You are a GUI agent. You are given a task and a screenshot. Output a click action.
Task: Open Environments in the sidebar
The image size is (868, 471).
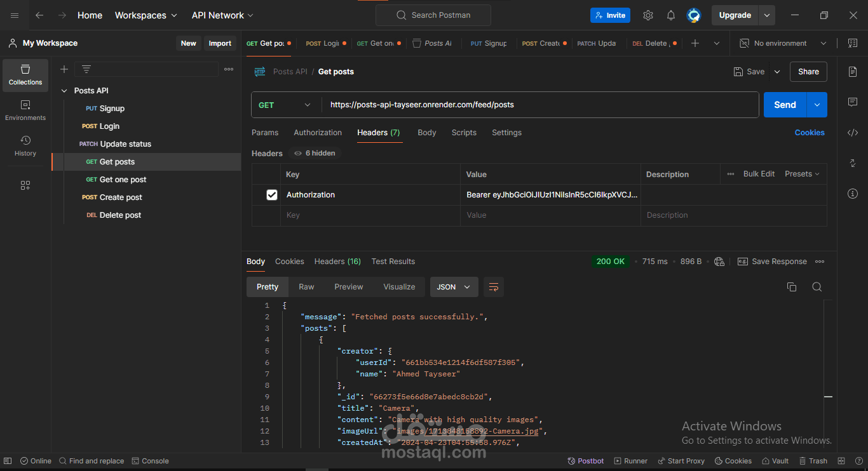[x=25, y=110]
